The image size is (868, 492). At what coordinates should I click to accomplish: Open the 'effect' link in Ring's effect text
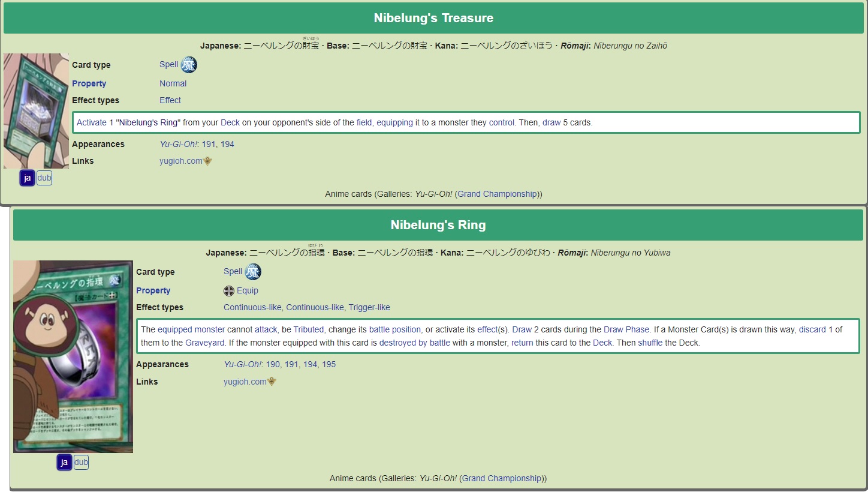pos(488,329)
